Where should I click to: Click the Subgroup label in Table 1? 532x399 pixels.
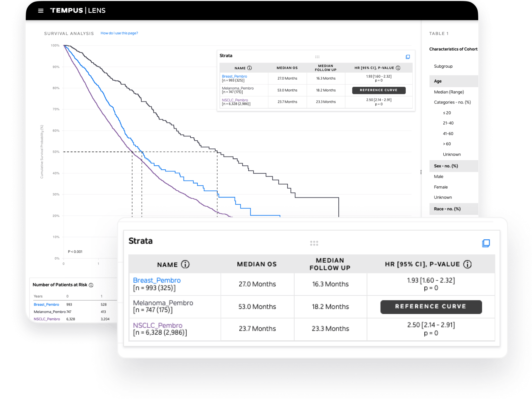[x=443, y=66]
